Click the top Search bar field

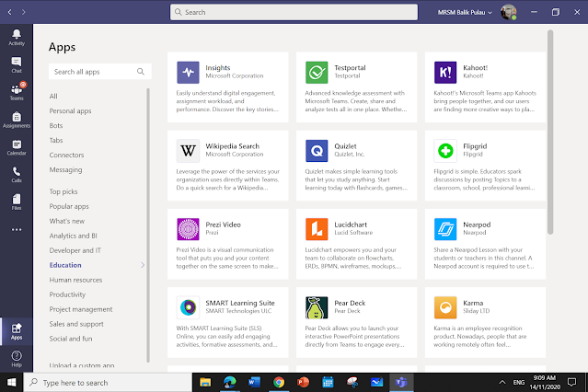click(294, 12)
